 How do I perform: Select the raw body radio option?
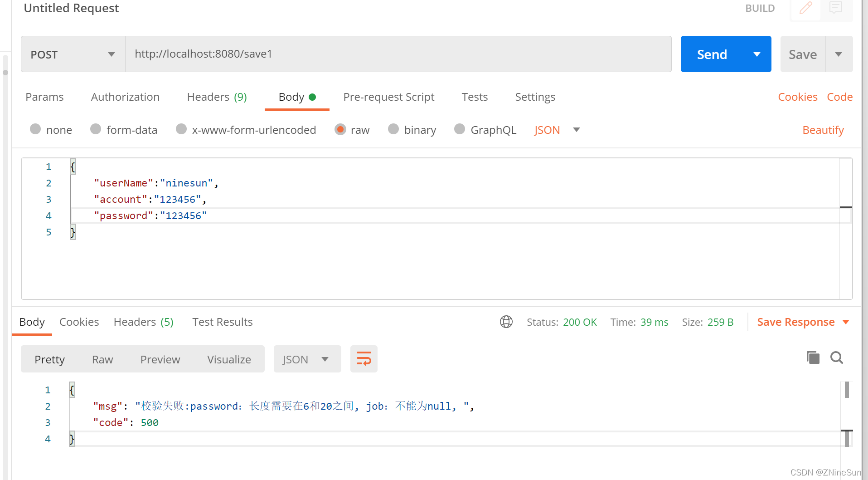pos(340,129)
